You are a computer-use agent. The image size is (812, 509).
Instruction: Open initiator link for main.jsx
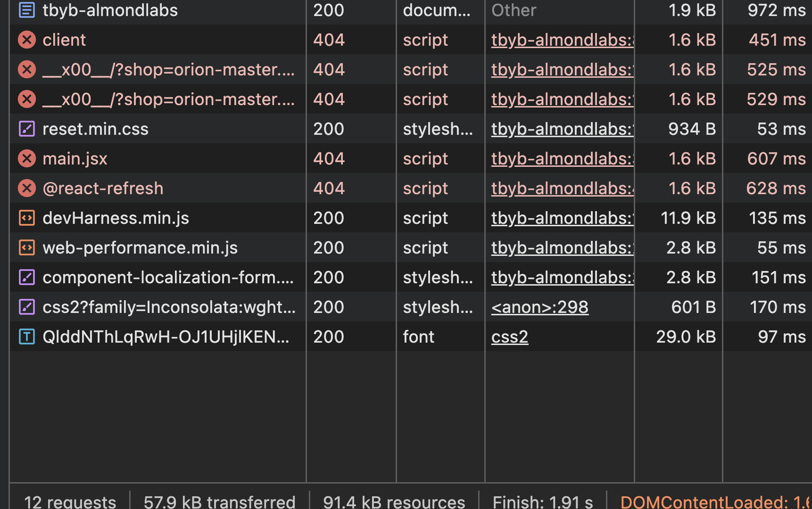pos(562,159)
